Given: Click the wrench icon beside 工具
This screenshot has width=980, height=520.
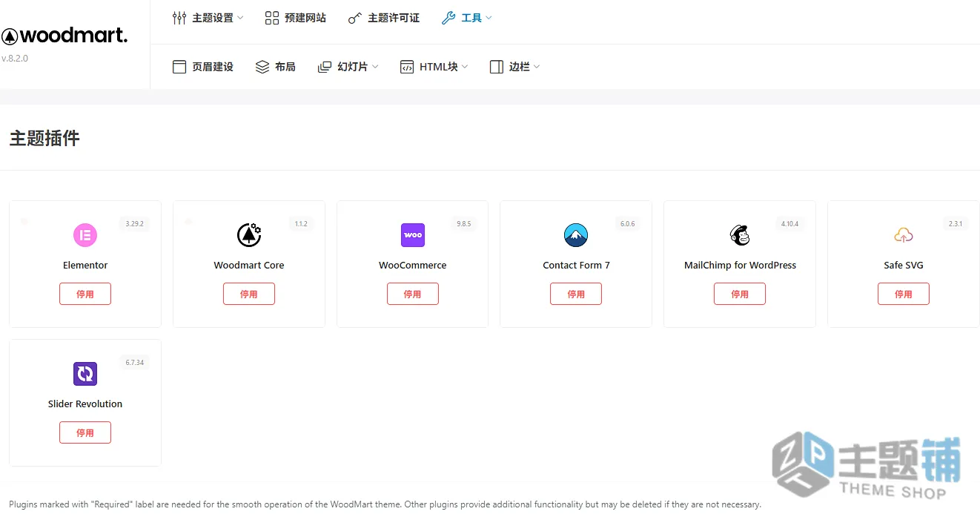Looking at the screenshot, I should click(448, 18).
